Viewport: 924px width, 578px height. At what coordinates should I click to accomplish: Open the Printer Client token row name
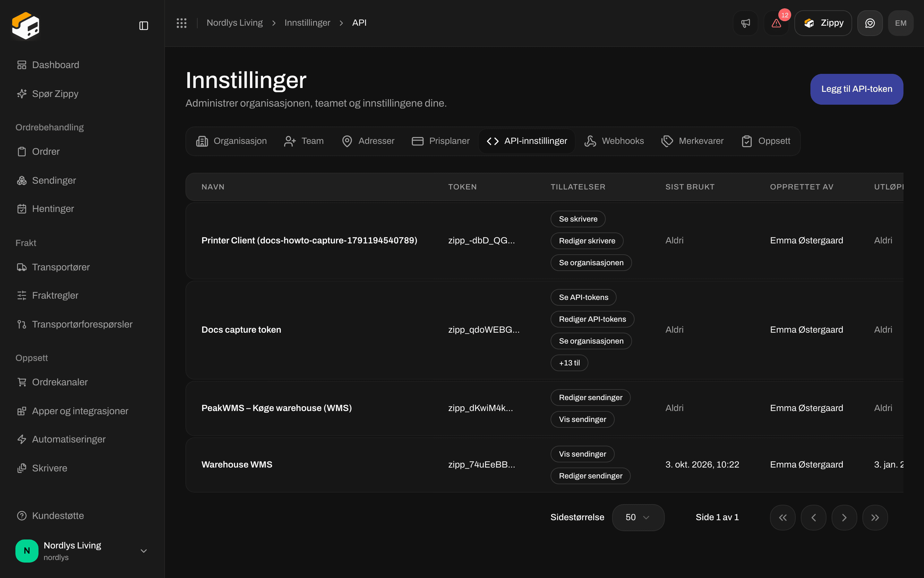pyautogui.click(x=309, y=241)
